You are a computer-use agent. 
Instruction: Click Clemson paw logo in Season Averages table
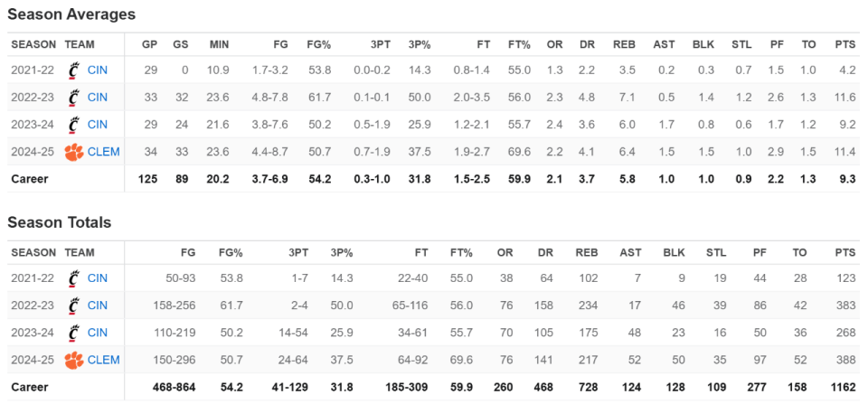(x=73, y=151)
